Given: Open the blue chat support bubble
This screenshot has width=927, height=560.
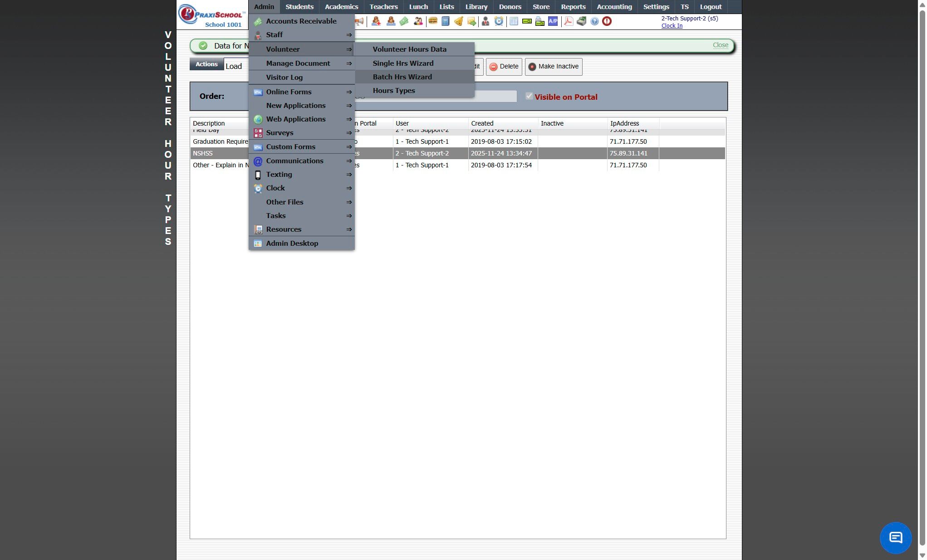Looking at the screenshot, I should click(895, 538).
